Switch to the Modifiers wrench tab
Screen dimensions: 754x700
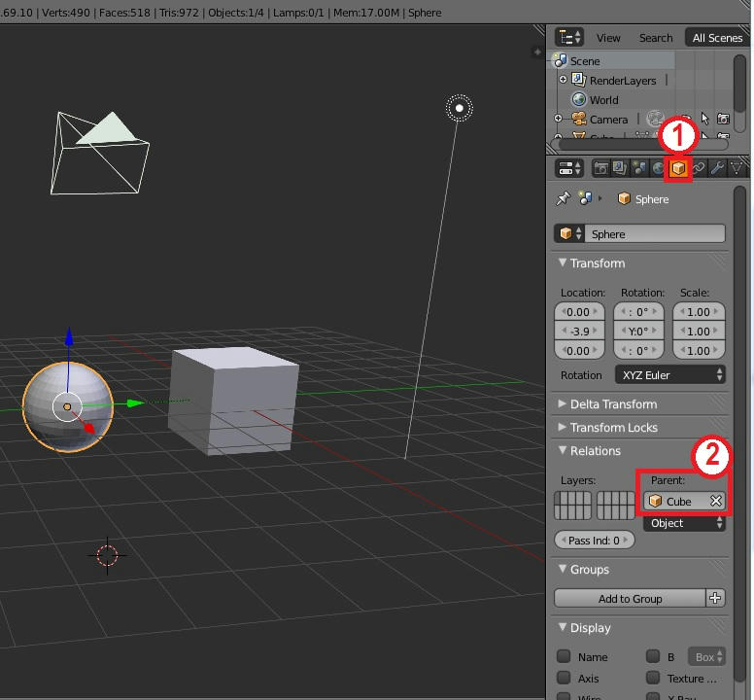tap(717, 168)
